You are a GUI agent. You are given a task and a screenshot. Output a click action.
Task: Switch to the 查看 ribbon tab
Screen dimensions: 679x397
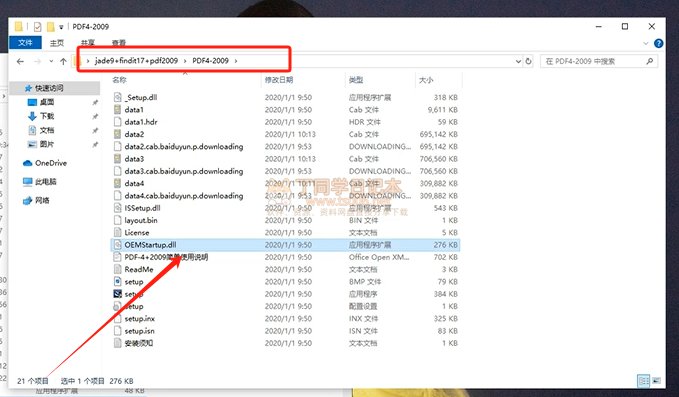(x=119, y=43)
